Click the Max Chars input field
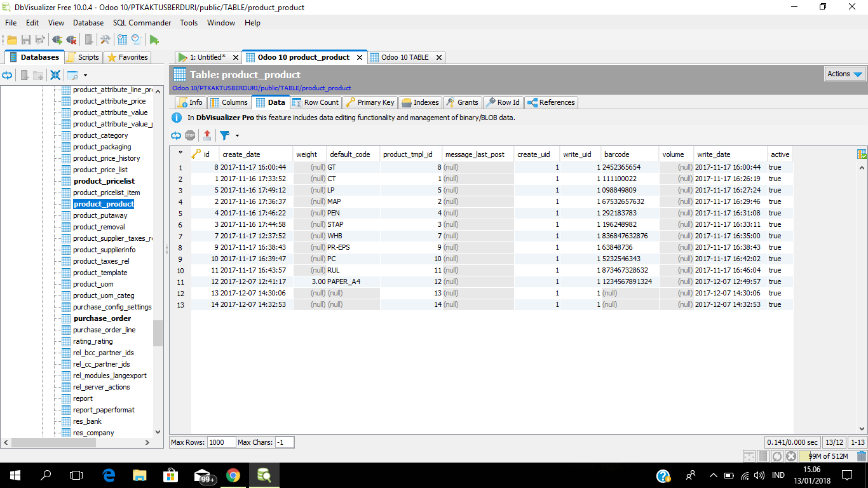Viewport: 868px width, 488px height. click(284, 442)
